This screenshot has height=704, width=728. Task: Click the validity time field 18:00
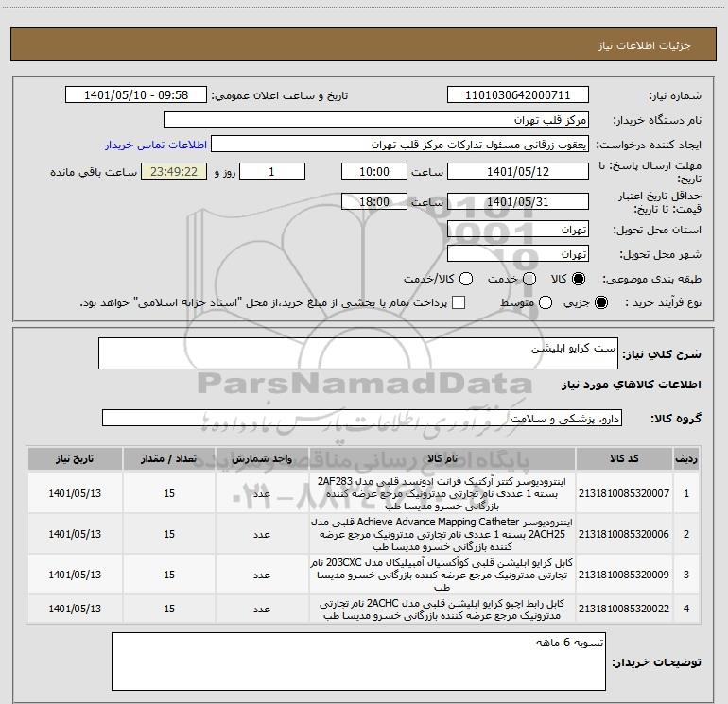coord(374,201)
